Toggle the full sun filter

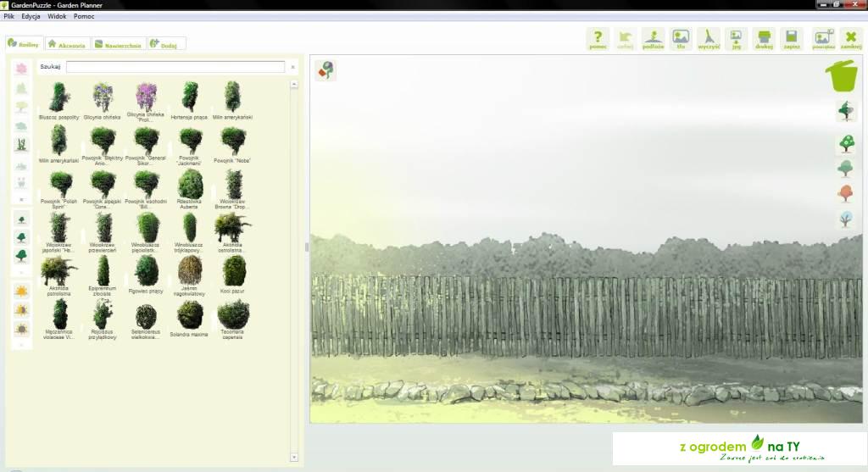pos(22,291)
